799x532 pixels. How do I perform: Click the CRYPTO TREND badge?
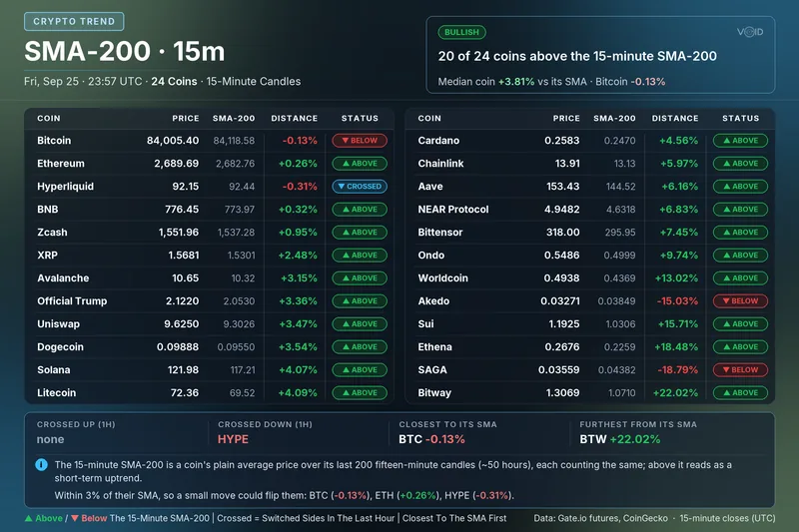[x=74, y=21]
